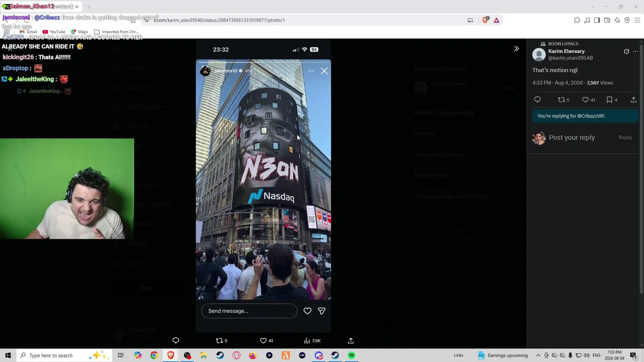Close the photo viewer with the X icon
644x362 pixels.
click(10, 49)
